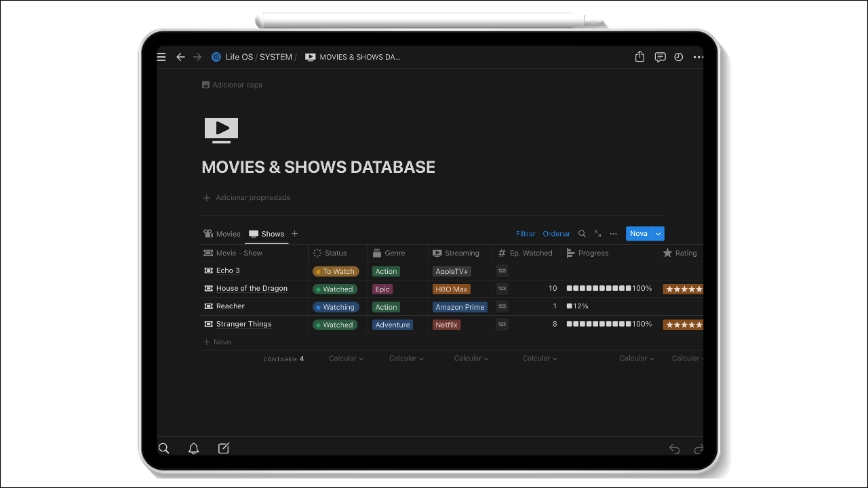Expand the Calcular dropdown under Status column
Screen dimensions: 868x488
click(x=346, y=359)
